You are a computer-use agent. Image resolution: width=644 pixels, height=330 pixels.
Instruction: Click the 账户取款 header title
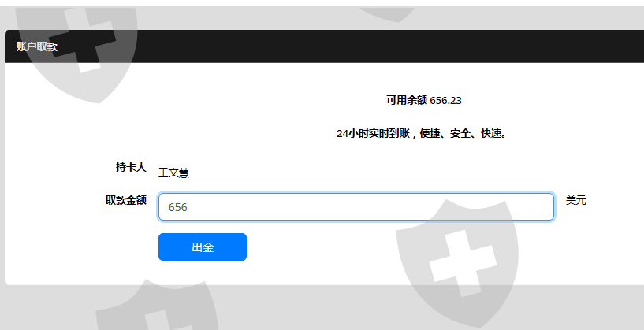point(37,46)
